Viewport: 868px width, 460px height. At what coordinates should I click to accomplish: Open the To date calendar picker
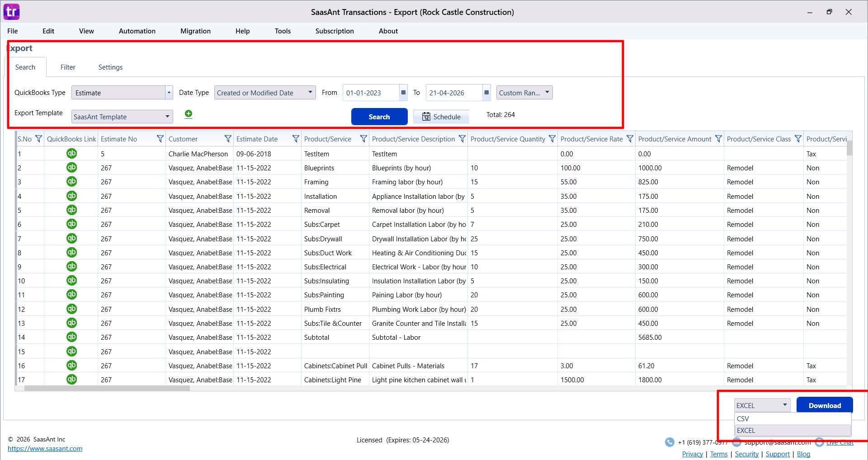pyautogui.click(x=486, y=93)
